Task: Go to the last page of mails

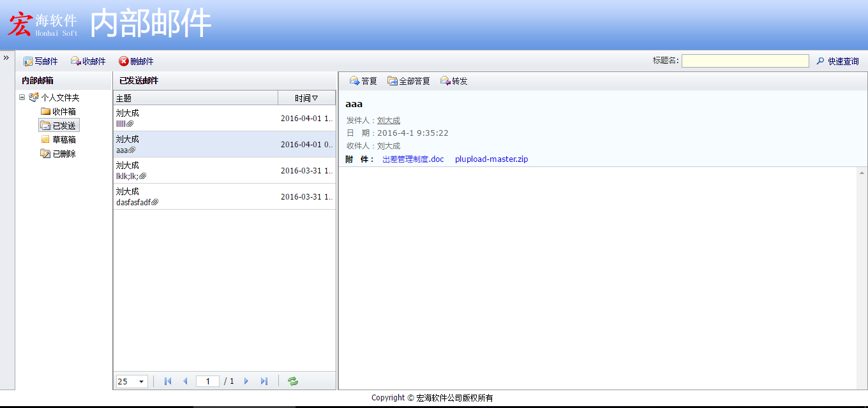Action: pos(264,381)
